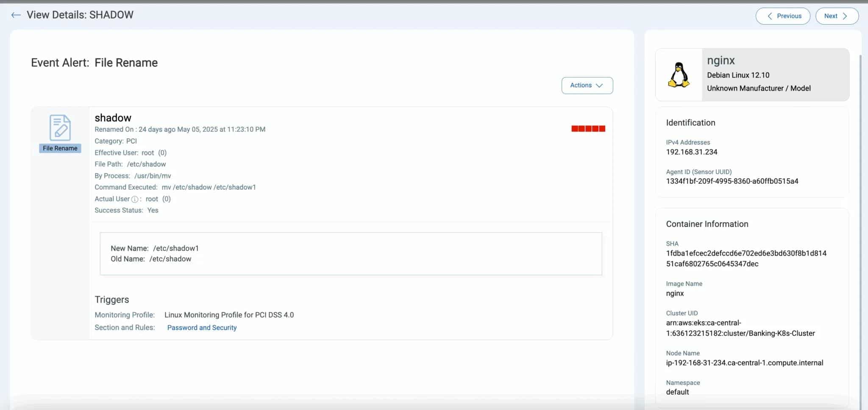Open the Actions dropdown

(587, 85)
